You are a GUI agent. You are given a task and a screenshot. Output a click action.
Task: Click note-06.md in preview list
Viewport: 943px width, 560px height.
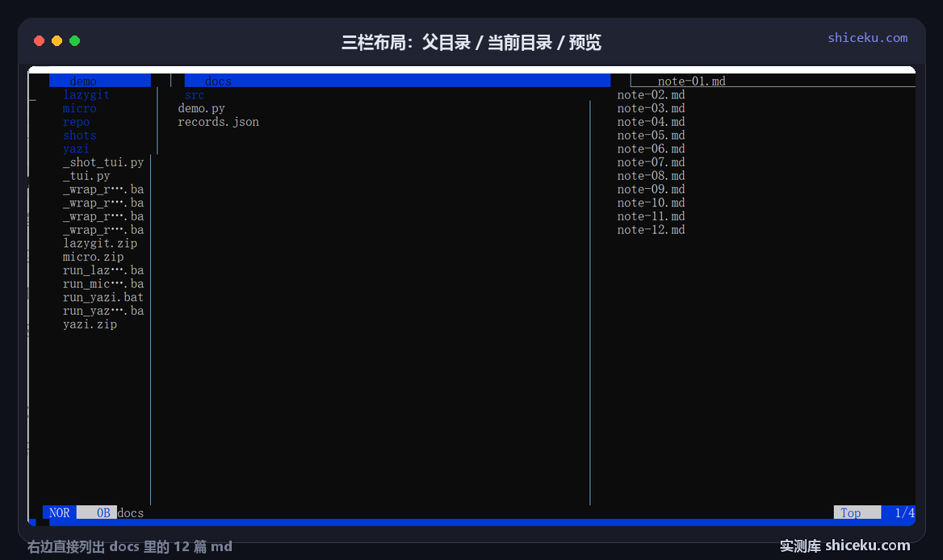(651, 149)
